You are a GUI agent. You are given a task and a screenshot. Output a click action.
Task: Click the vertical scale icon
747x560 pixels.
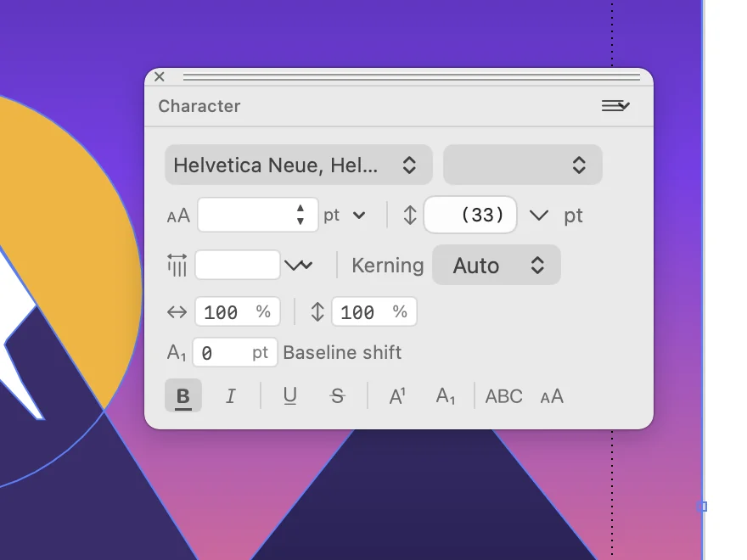click(x=317, y=312)
